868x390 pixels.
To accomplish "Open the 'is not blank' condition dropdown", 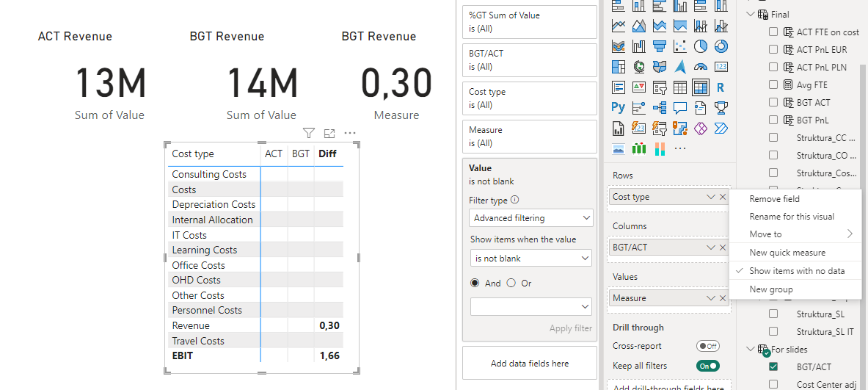I will click(531, 258).
